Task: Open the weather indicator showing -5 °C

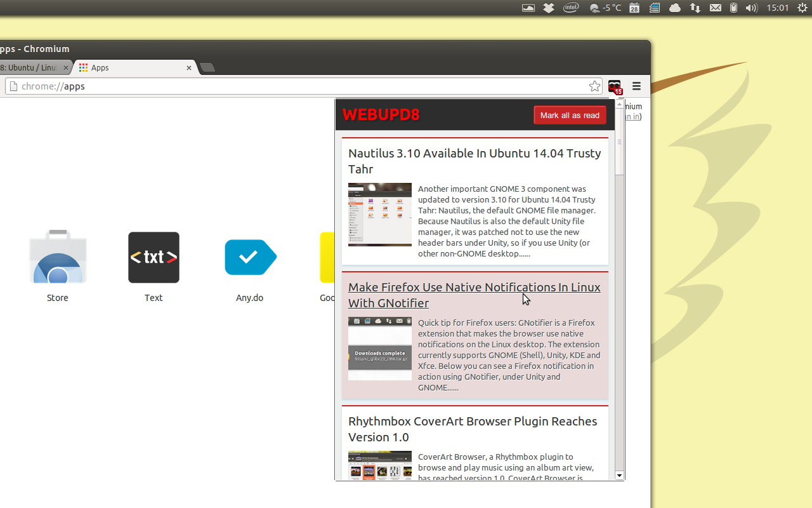Action: click(x=605, y=8)
